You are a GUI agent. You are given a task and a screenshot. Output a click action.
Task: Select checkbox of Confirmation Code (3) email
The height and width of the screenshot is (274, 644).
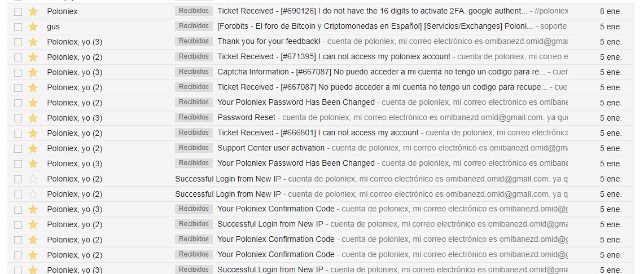pyautogui.click(x=18, y=209)
